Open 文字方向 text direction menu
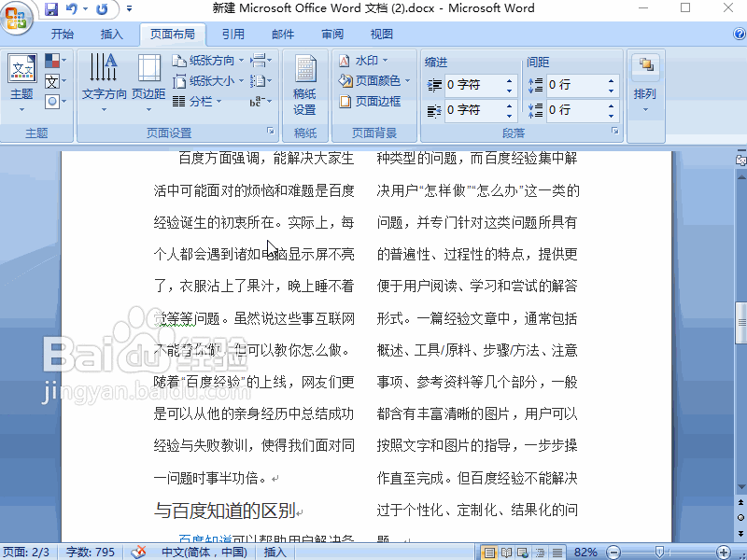The width and height of the screenshot is (747, 560). [x=104, y=84]
